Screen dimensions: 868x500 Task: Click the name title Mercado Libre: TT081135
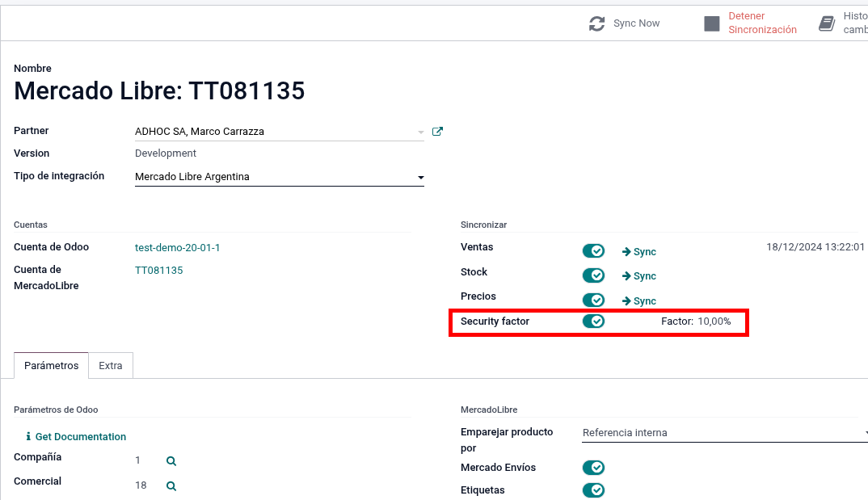[x=159, y=90]
